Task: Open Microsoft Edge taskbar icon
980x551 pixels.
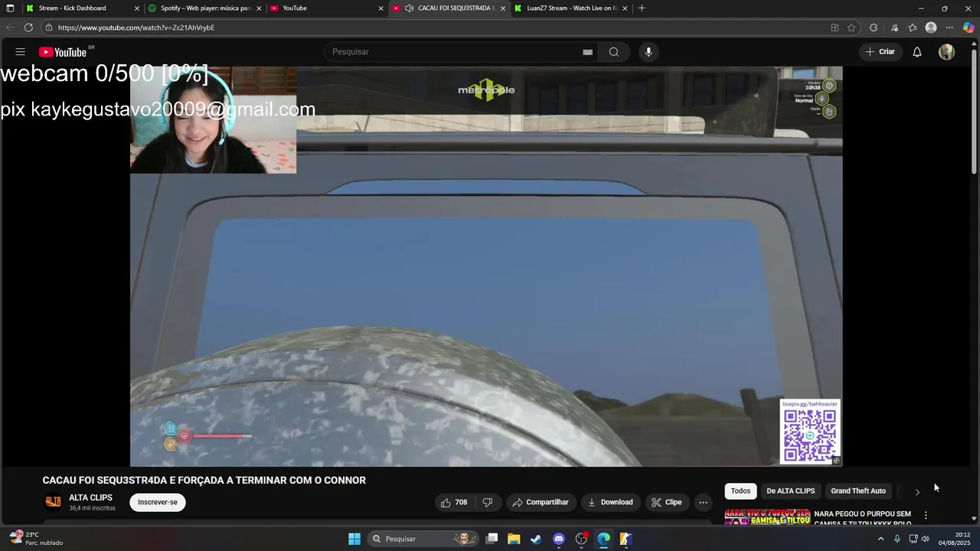Action: pyautogui.click(x=603, y=539)
